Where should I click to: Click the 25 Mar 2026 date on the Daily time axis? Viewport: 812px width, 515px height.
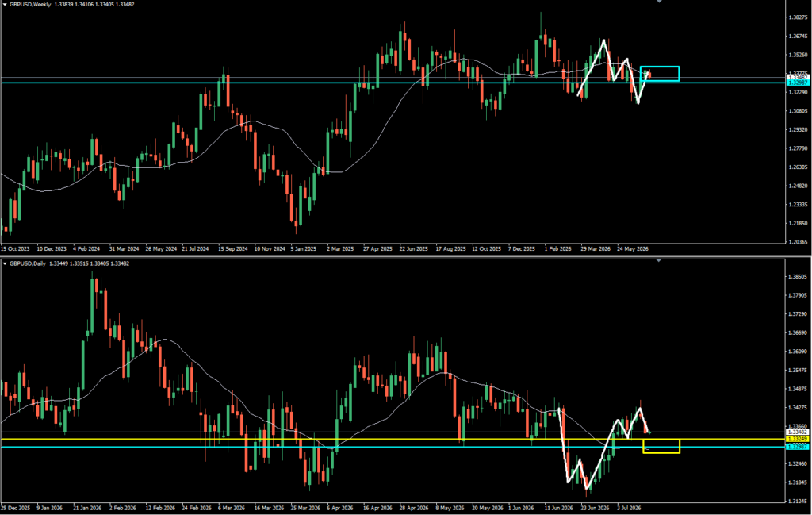click(305, 508)
